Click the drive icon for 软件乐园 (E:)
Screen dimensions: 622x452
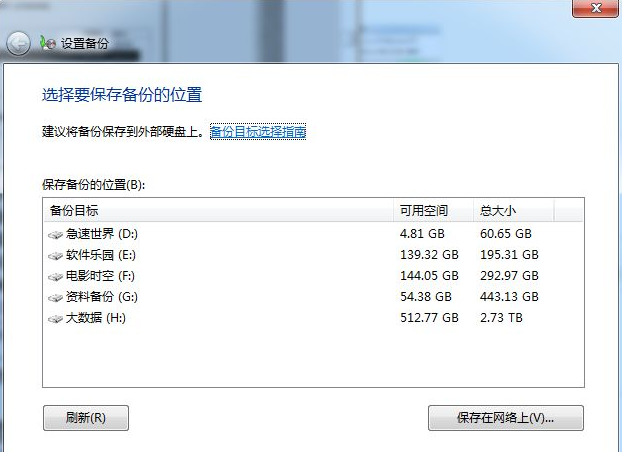[56, 256]
